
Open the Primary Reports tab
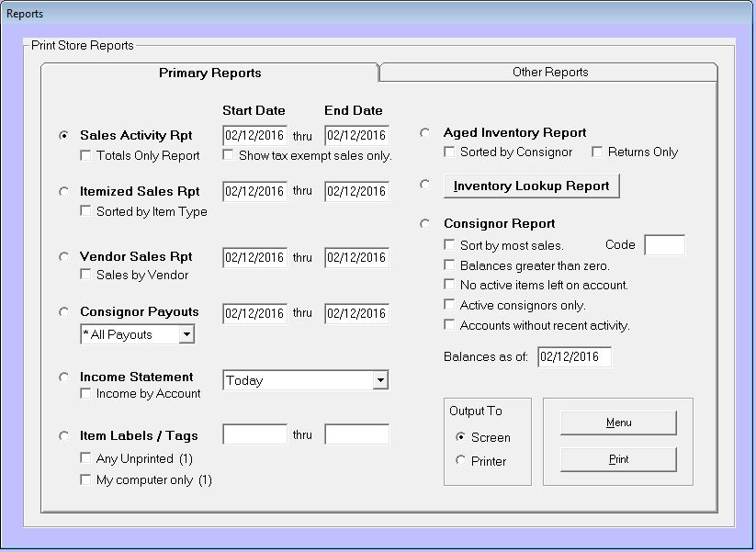click(209, 73)
